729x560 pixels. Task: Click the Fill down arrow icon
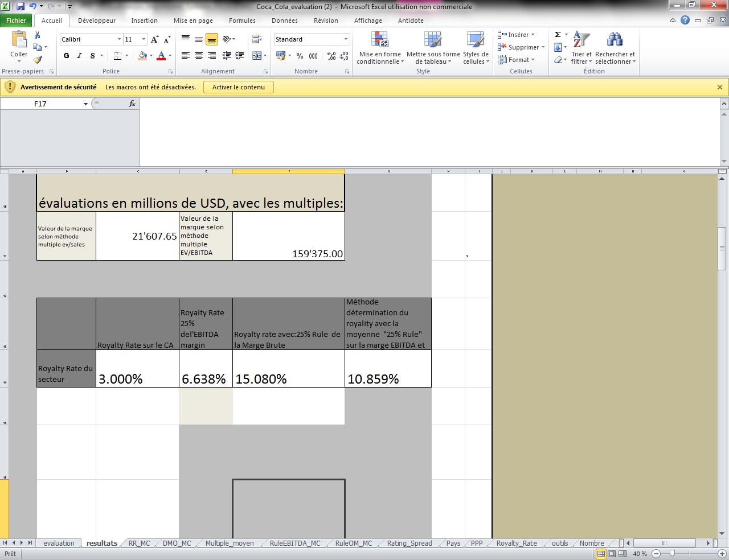(x=558, y=47)
